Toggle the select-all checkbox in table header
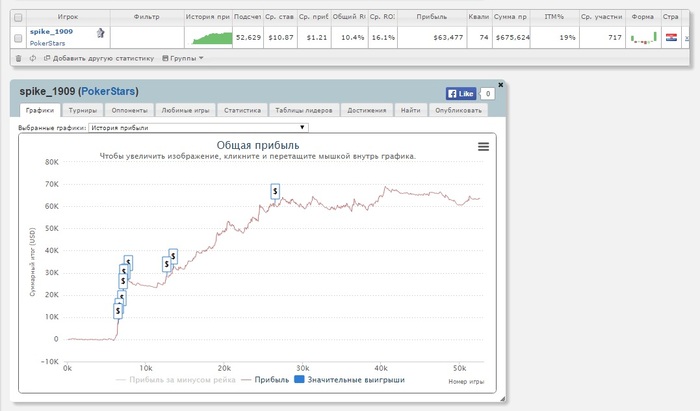 (x=18, y=17)
